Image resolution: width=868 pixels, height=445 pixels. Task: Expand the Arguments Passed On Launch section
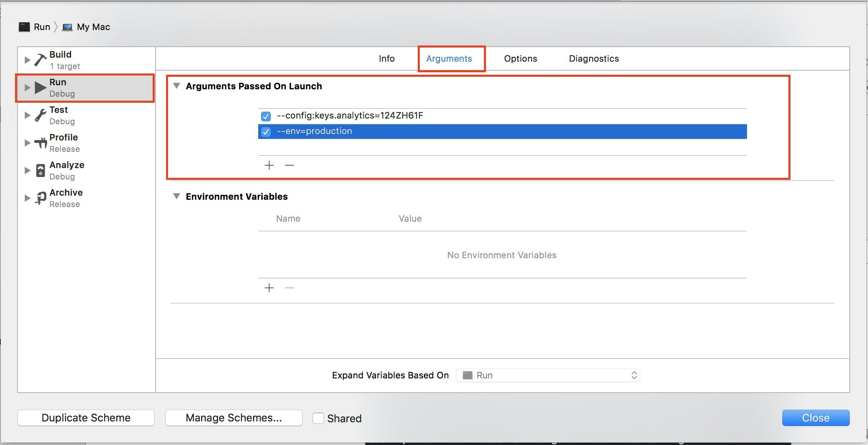pyautogui.click(x=177, y=86)
